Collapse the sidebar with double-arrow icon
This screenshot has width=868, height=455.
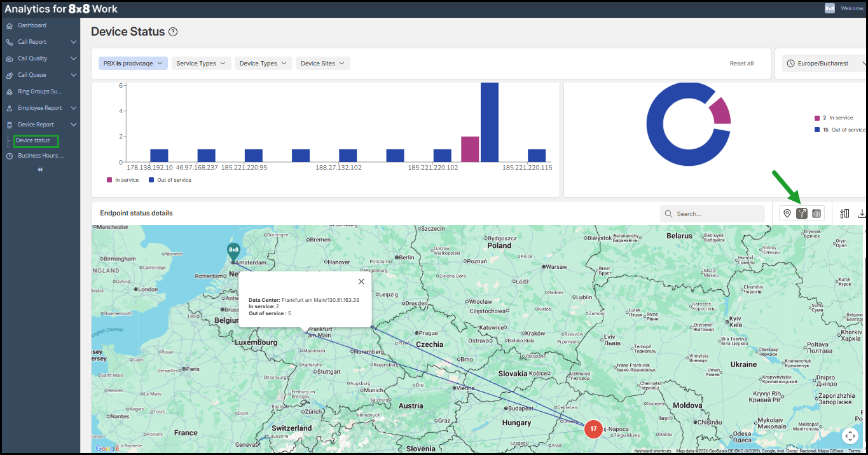tap(40, 170)
